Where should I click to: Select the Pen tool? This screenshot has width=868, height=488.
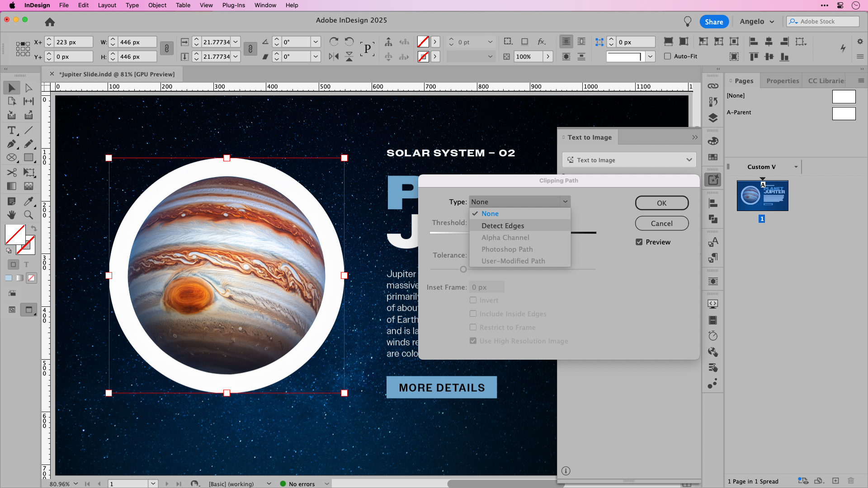click(x=11, y=145)
